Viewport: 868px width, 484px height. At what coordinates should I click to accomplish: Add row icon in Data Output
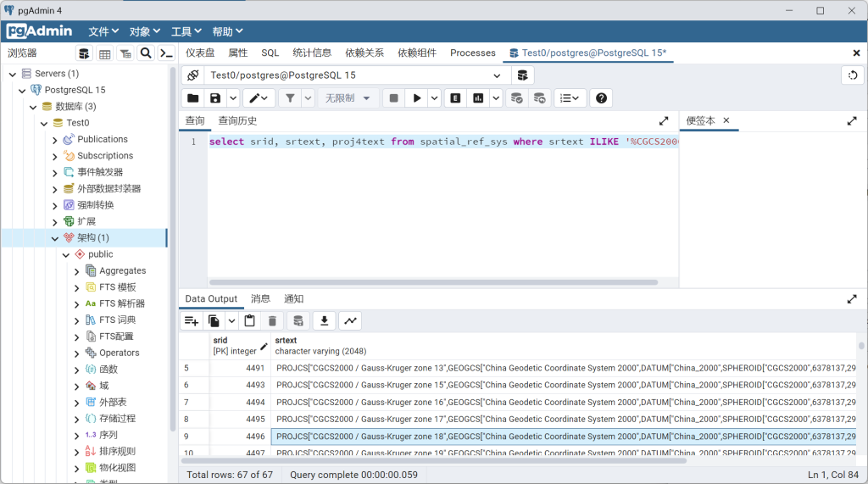coord(192,320)
